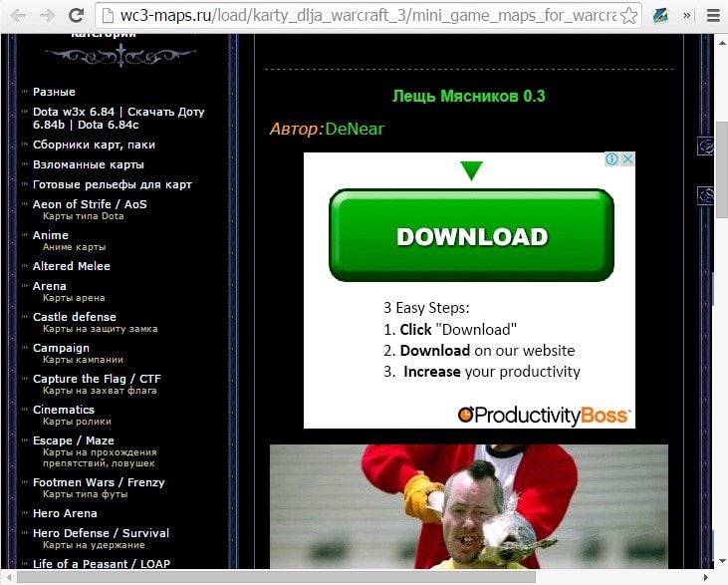Open Сборники карт, паки category
728x585 pixels.
94,145
